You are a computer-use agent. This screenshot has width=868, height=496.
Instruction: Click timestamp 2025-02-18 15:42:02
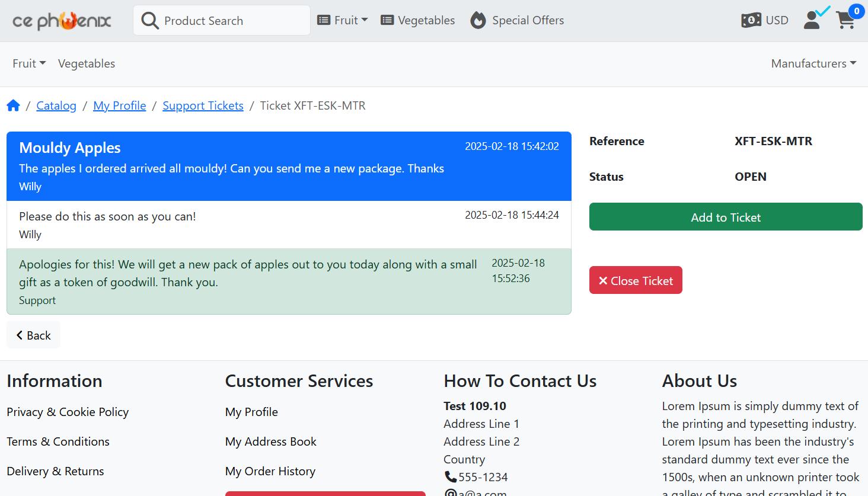[x=512, y=146]
